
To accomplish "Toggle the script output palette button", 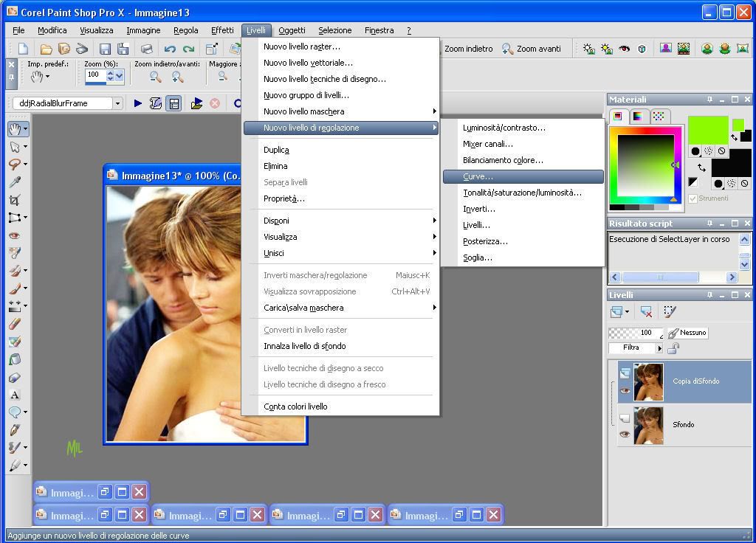I will [174, 103].
